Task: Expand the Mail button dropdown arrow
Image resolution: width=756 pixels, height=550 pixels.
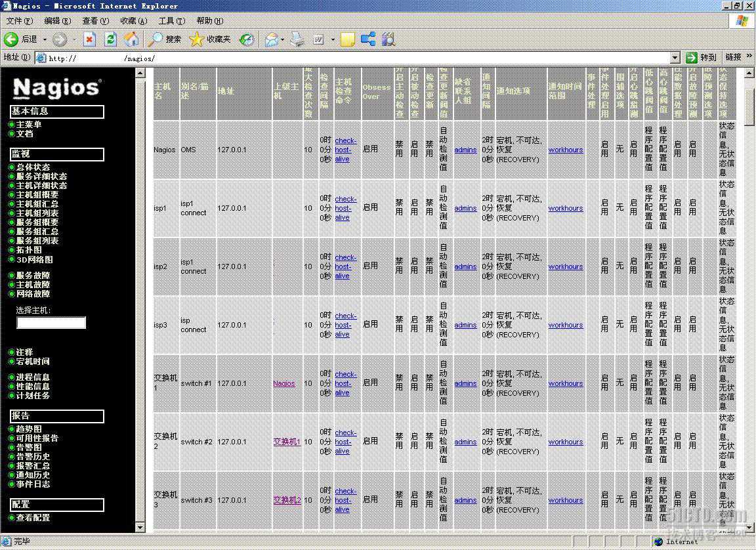Action: [x=283, y=40]
